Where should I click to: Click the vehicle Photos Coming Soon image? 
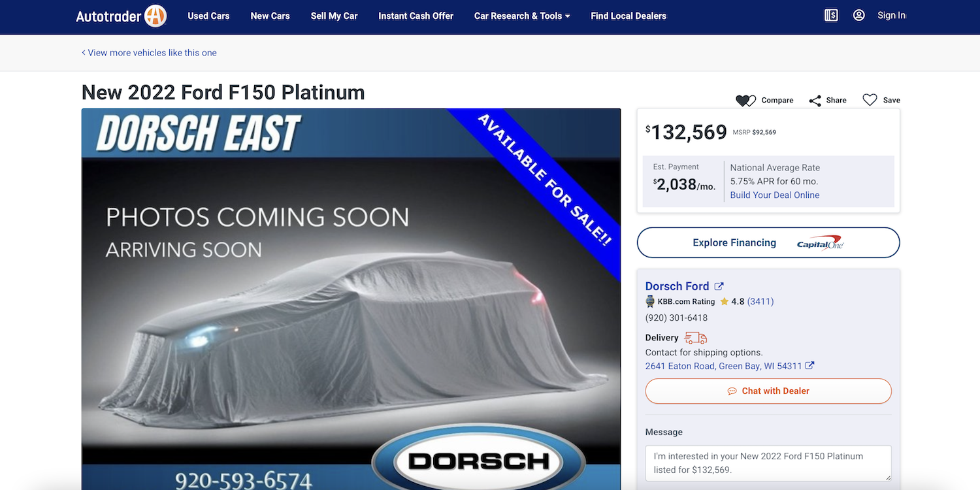[x=351, y=299]
